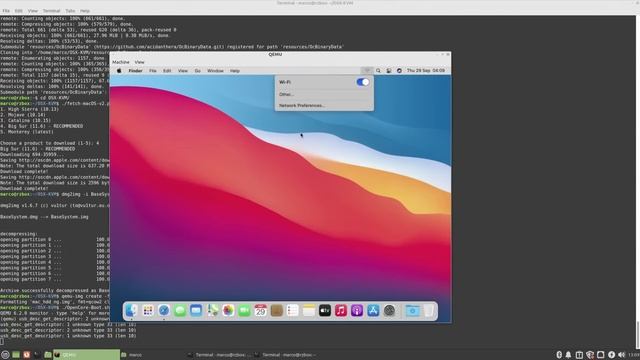Turn off the Wi-Fi switch
640x360 pixels.
(x=363, y=82)
